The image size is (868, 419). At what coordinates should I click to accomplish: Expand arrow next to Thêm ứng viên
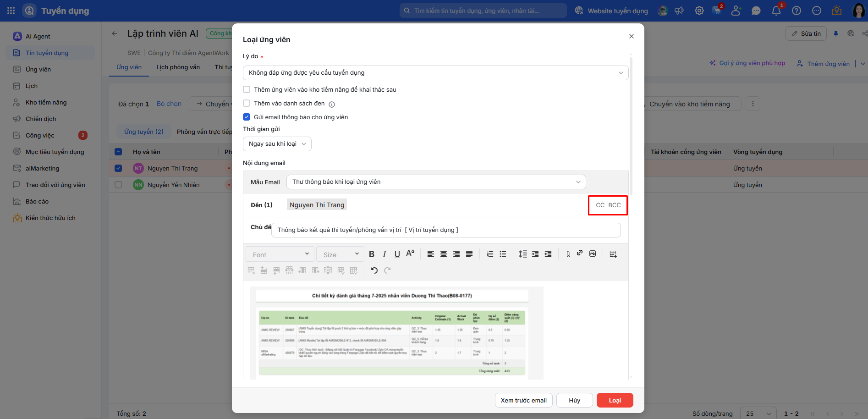[x=863, y=64]
